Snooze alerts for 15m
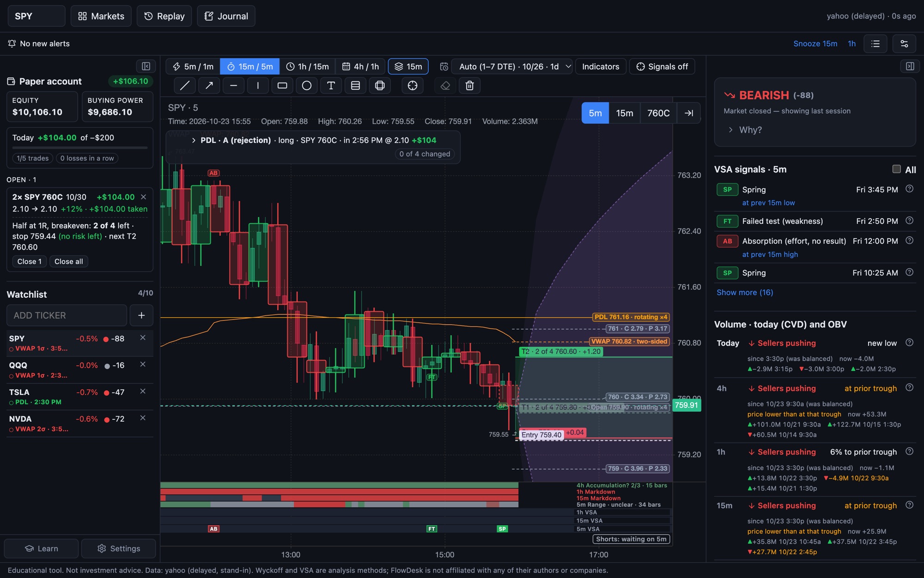924x578 pixels. 815,43
